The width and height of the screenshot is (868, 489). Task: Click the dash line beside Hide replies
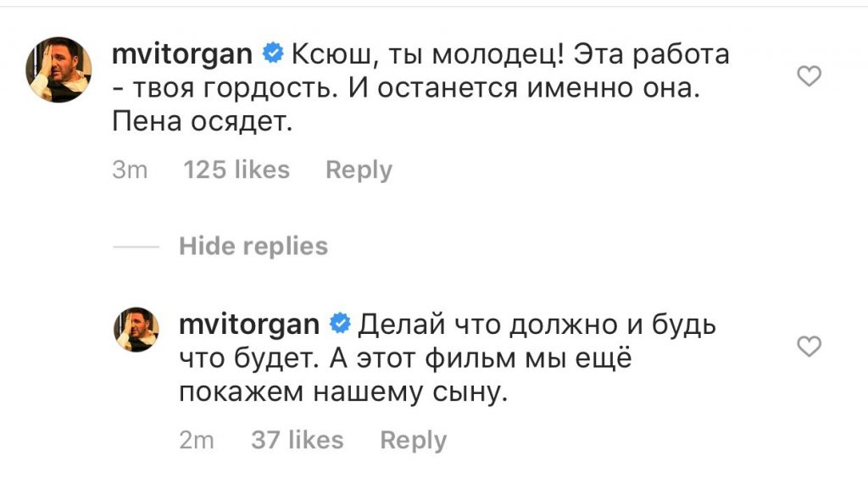(x=136, y=247)
